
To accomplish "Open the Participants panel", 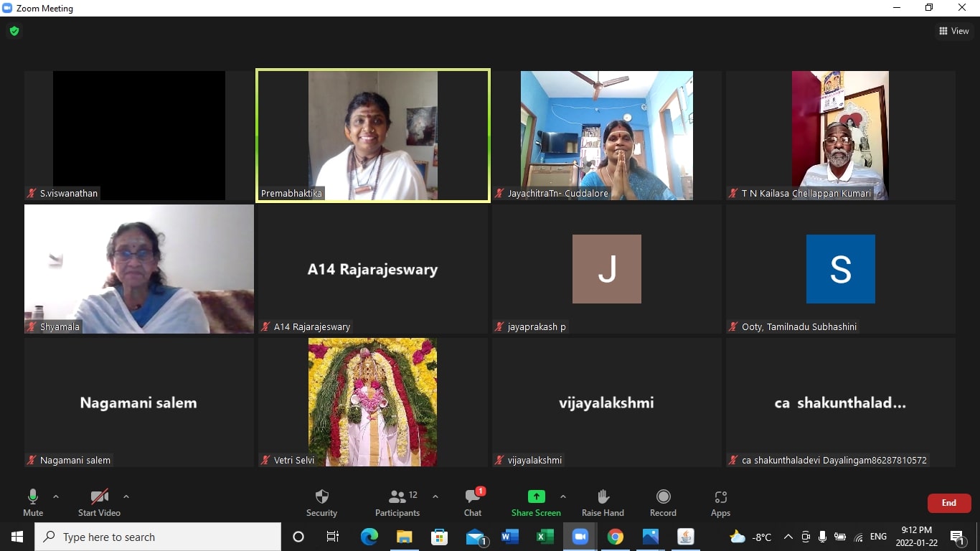I will pyautogui.click(x=397, y=502).
